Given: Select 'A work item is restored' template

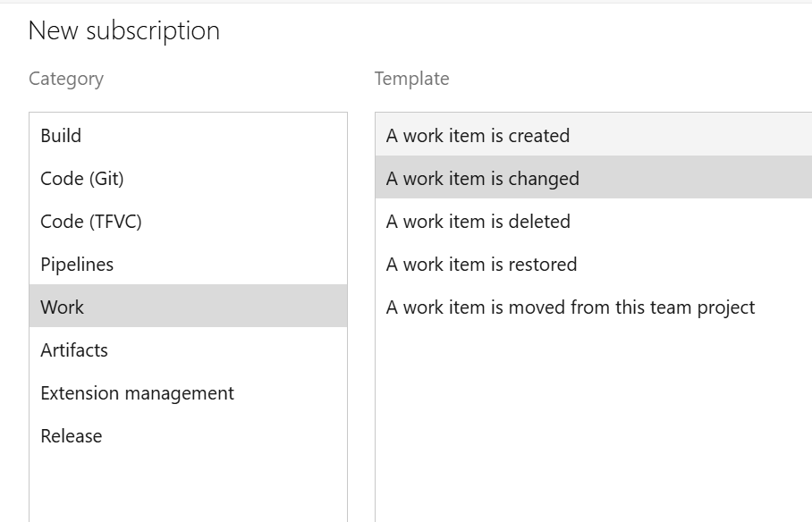Looking at the screenshot, I should [x=481, y=265].
